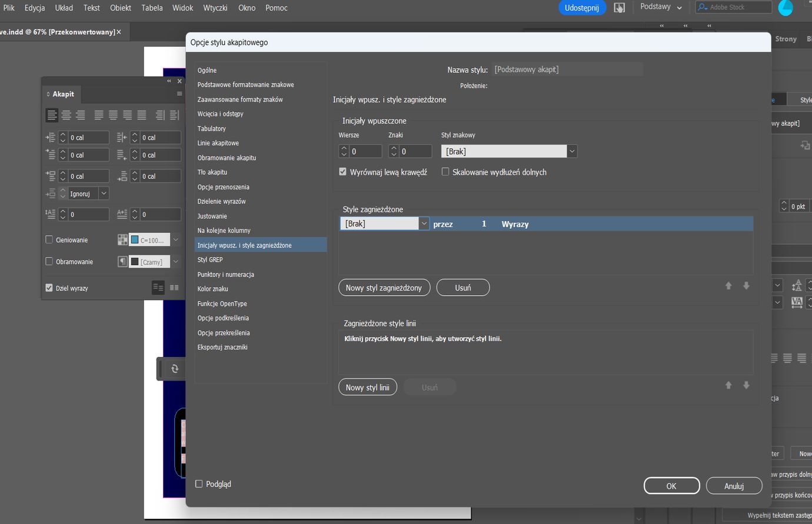Cancel dialog with Anuluj button
The image size is (812, 524).
pyautogui.click(x=734, y=486)
